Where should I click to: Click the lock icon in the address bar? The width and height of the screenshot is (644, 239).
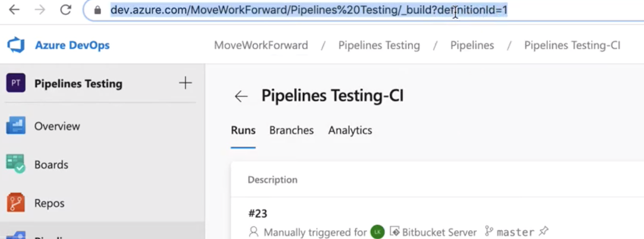point(98,10)
